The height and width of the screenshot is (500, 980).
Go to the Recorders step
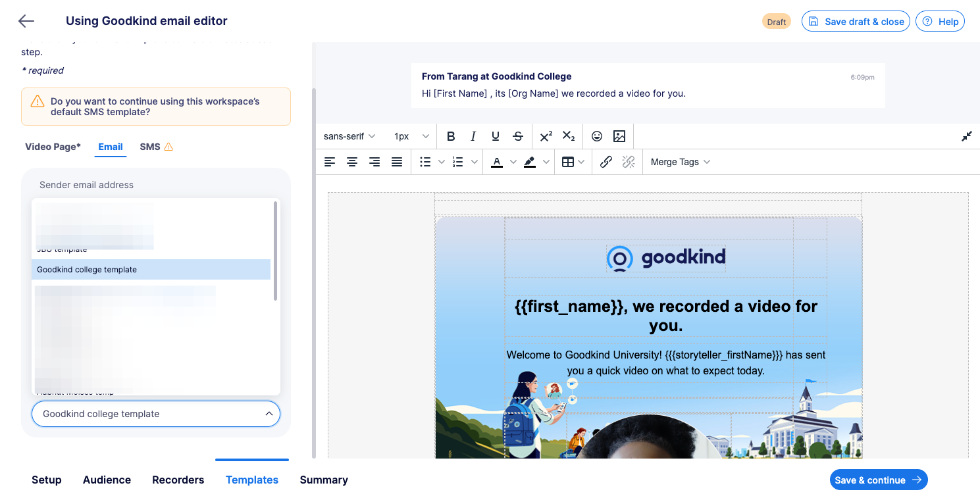178,480
